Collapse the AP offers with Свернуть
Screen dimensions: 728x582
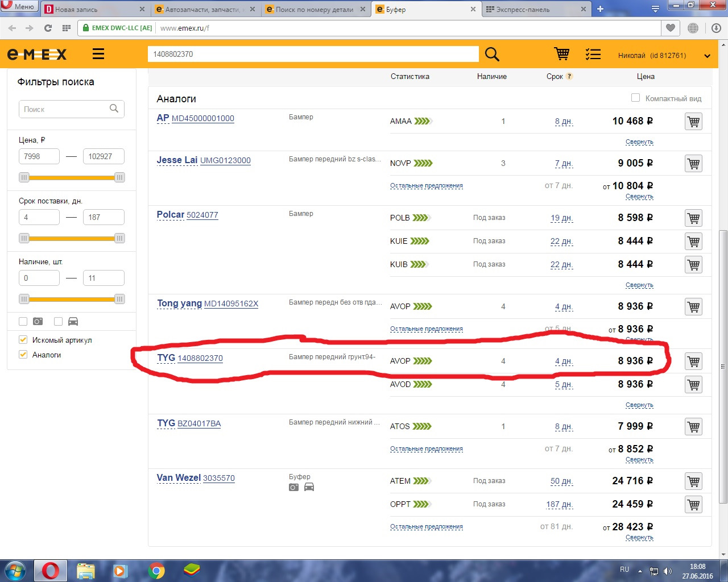pos(639,142)
